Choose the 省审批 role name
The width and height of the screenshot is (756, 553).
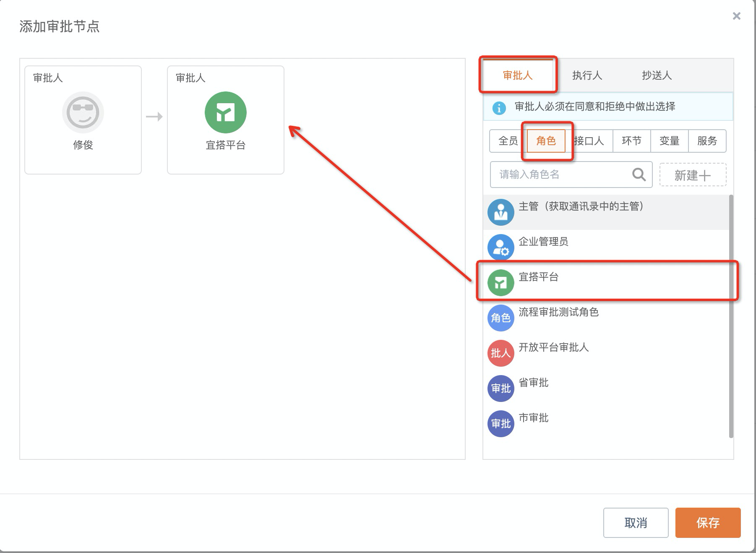coord(534,383)
